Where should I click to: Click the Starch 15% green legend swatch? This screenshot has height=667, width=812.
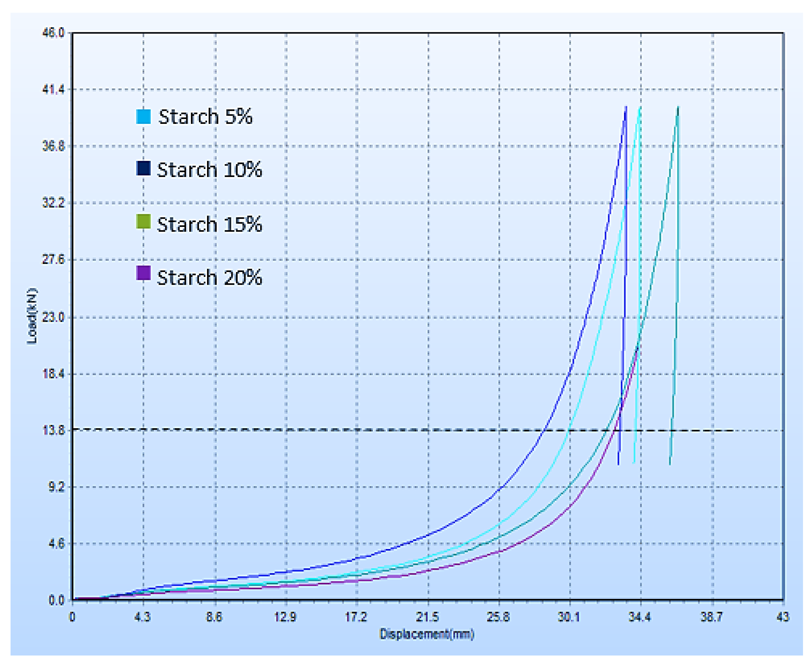click(x=143, y=222)
